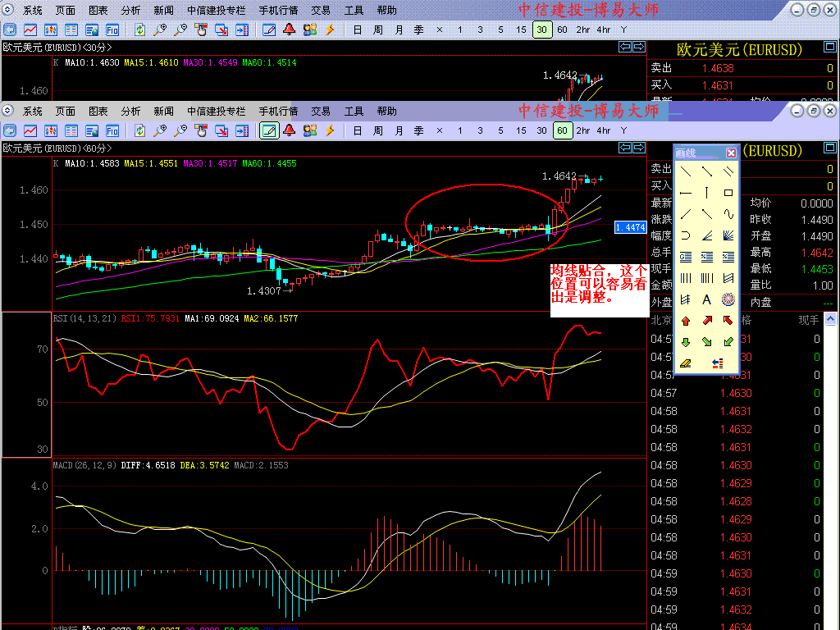
Task: Click the left scroll arrow above 60分 chart
Action: pos(624,148)
